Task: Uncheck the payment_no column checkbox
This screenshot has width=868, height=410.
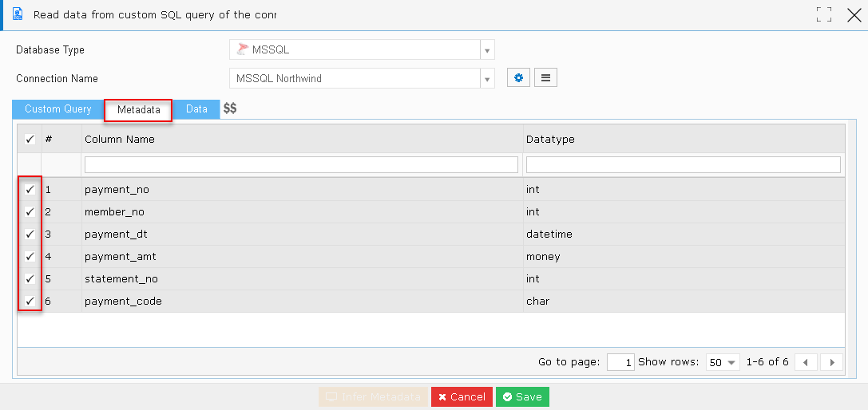Action: pyautogui.click(x=30, y=189)
